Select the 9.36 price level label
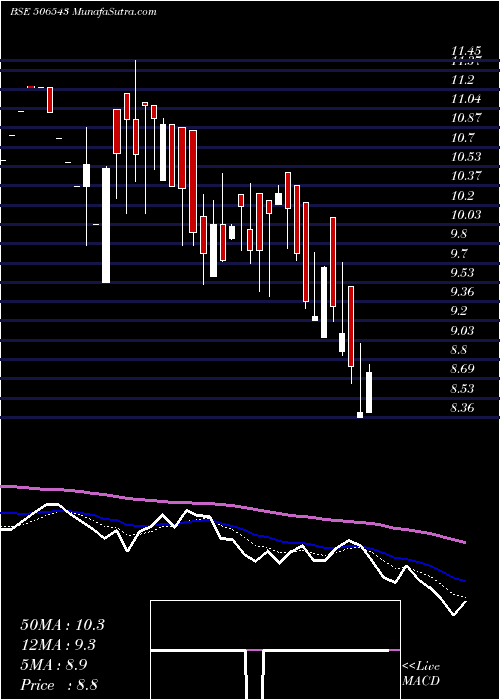 (462, 292)
